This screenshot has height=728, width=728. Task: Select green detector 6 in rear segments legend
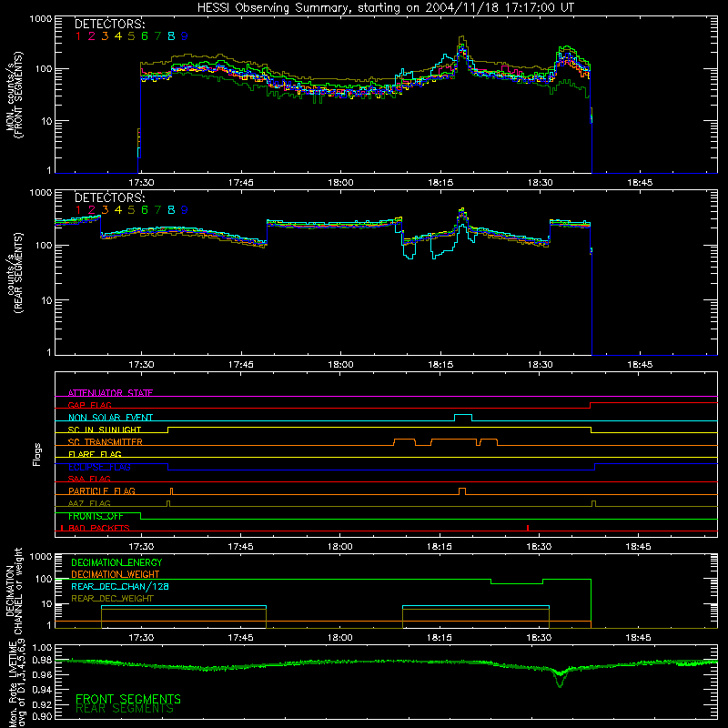(145, 210)
